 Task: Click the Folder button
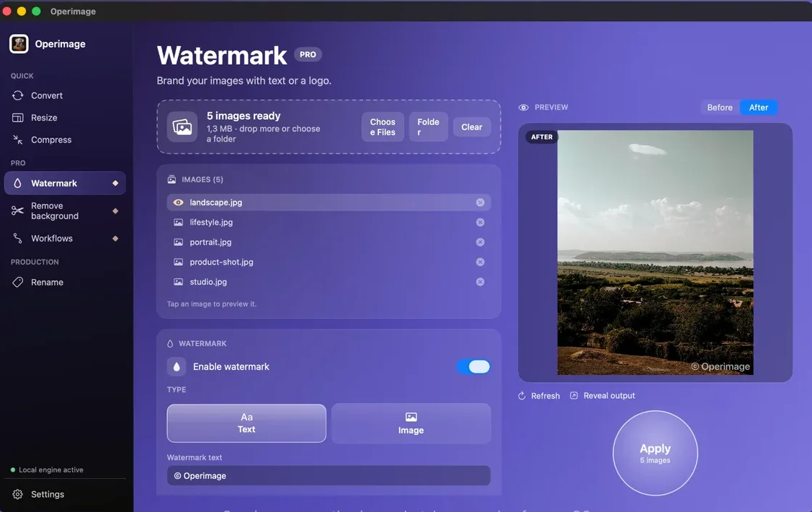click(428, 127)
